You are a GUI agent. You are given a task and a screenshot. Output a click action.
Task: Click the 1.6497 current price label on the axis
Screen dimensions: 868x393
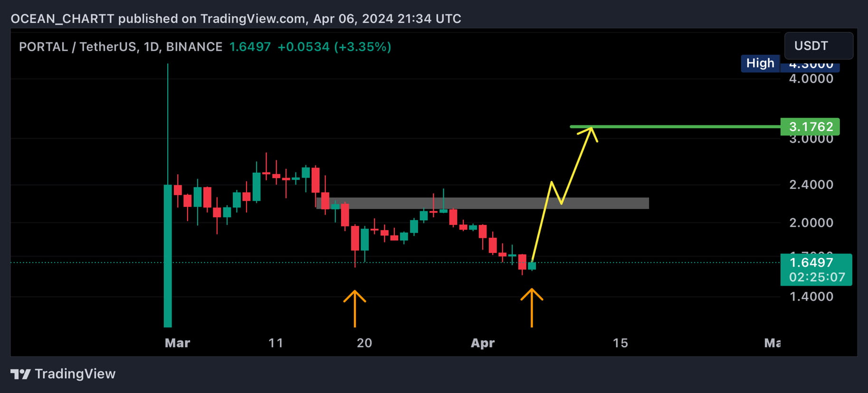click(x=811, y=262)
